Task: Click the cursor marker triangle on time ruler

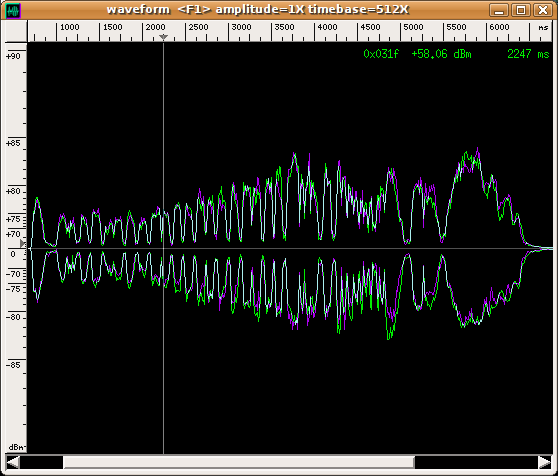Action: click(163, 37)
